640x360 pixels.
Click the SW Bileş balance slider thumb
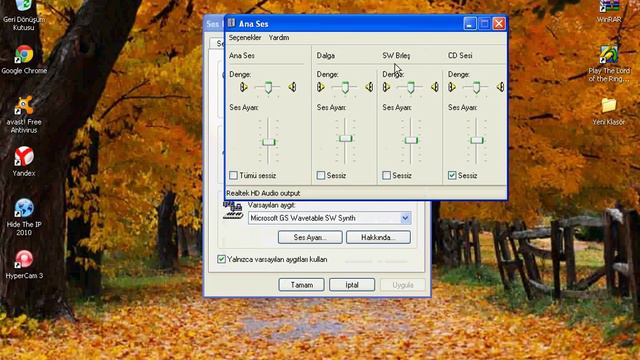(411, 87)
